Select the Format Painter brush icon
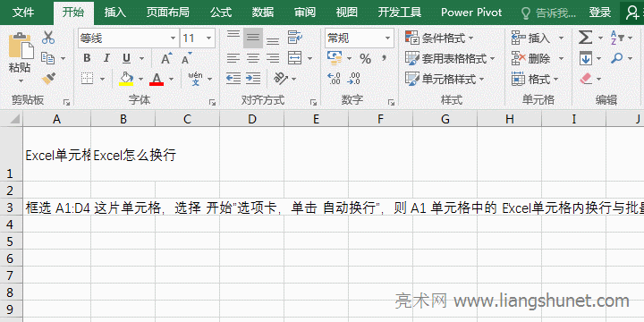The width and height of the screenshot is (644, 322). pos(48,78)
